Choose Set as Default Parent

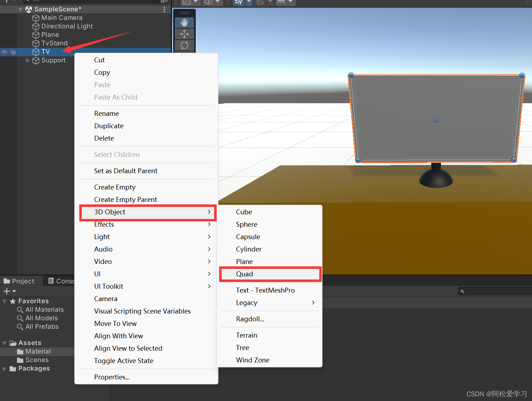pos(146,171)
